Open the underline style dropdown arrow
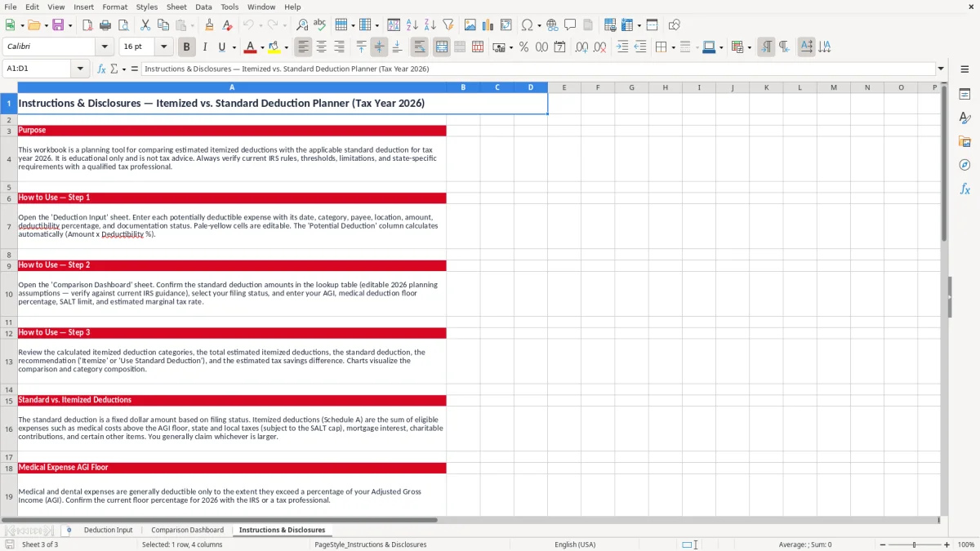The height and width of the screenshot is (551, 980). point(234,47)
